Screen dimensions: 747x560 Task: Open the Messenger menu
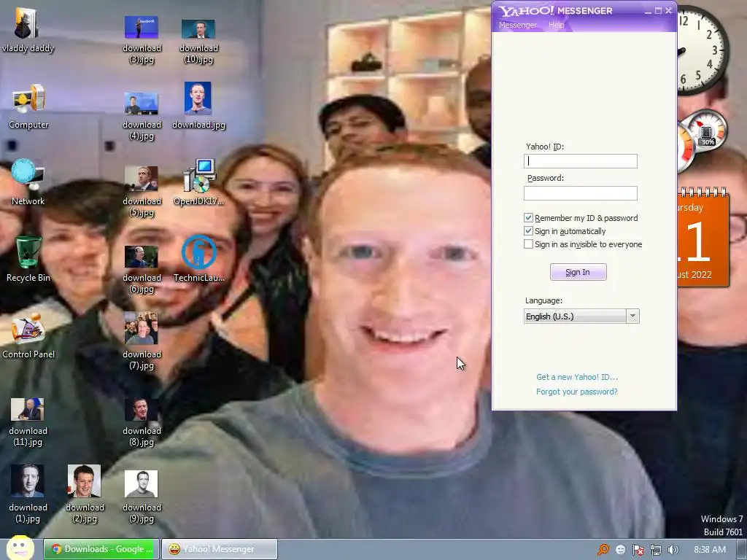pos(517,25)
